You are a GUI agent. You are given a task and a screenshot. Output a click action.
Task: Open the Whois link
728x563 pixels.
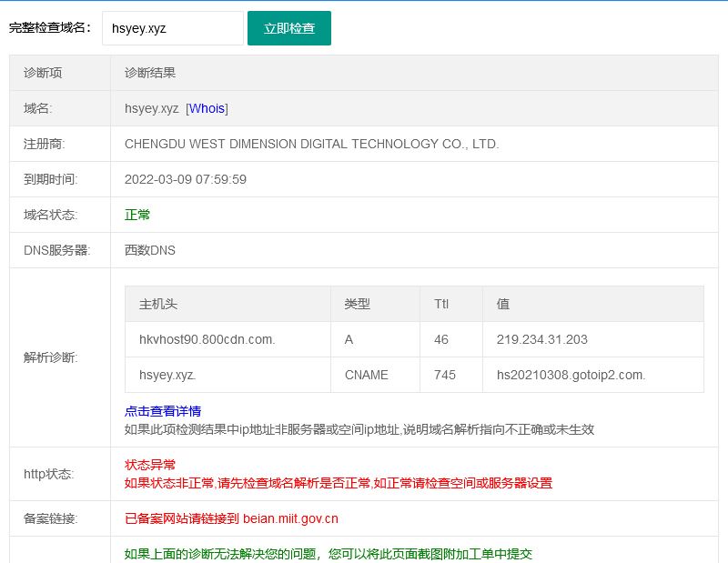207,108
